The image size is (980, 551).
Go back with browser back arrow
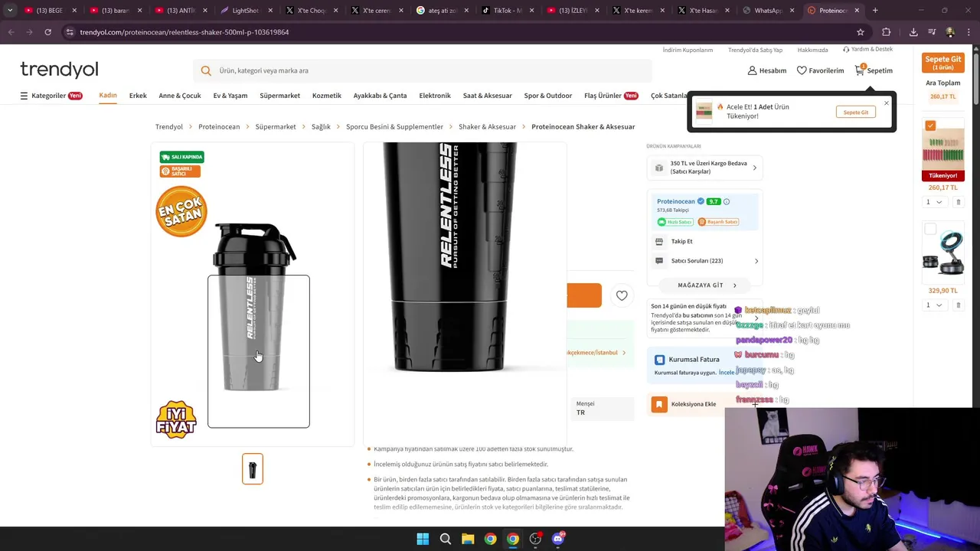(11, 32)
